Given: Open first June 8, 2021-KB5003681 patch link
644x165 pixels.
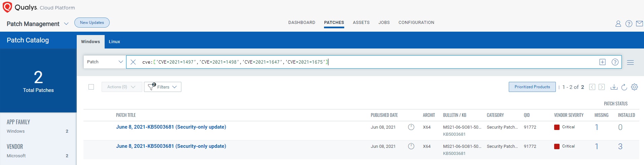Looking at the screenshot, I should pos(171,127).
